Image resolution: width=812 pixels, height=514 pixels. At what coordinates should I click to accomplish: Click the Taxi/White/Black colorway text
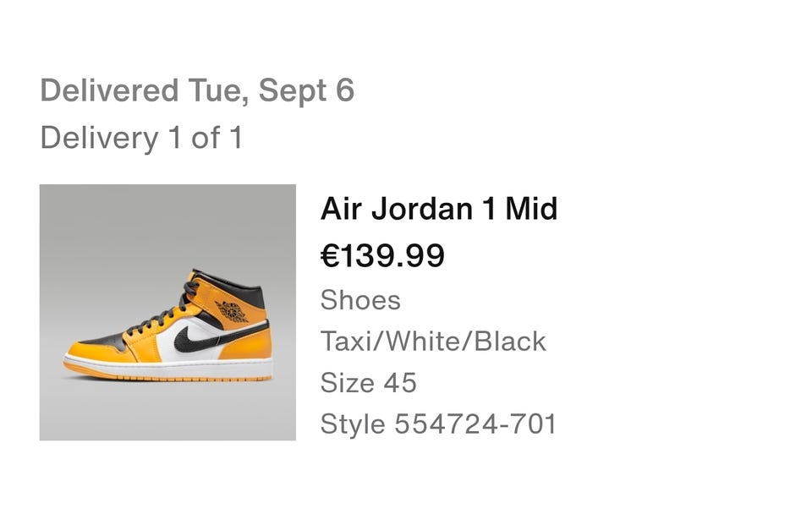pos(433,342)
